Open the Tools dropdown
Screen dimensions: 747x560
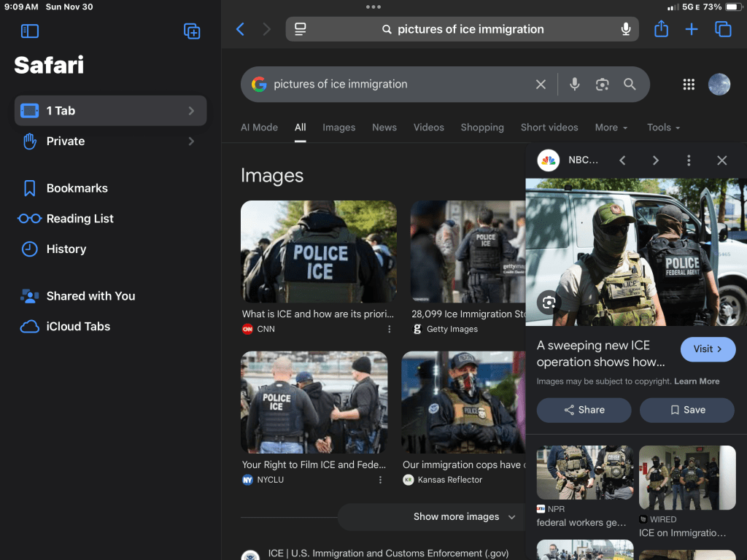coord(663,127)
